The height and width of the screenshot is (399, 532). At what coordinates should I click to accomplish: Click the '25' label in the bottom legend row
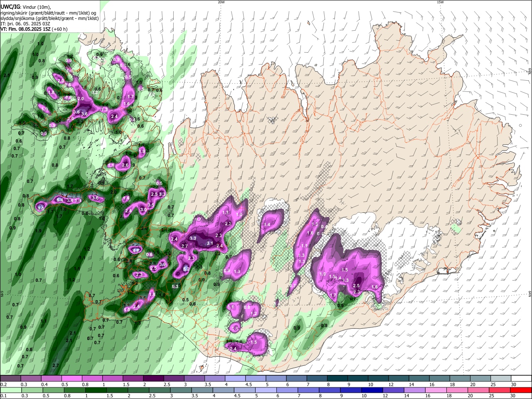coord(492,396)
